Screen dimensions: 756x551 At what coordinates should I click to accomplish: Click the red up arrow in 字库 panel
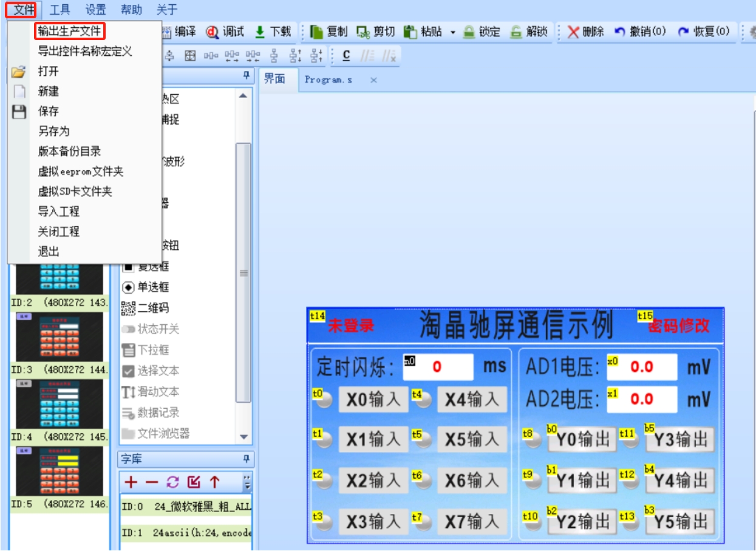coord(214,482)
